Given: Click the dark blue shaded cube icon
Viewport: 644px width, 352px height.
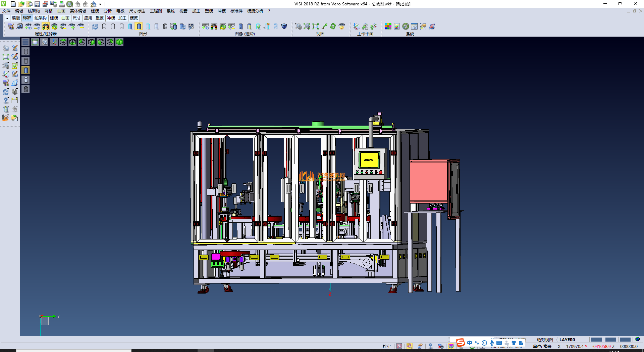Looking at the screenshot, I should click(x=284, y=27).
